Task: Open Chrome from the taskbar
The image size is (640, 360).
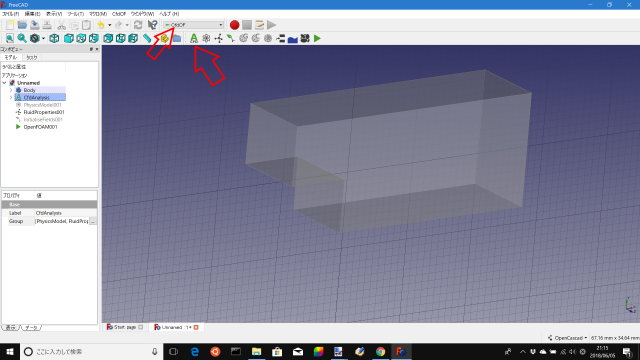Action: click(x=380, y=351)
